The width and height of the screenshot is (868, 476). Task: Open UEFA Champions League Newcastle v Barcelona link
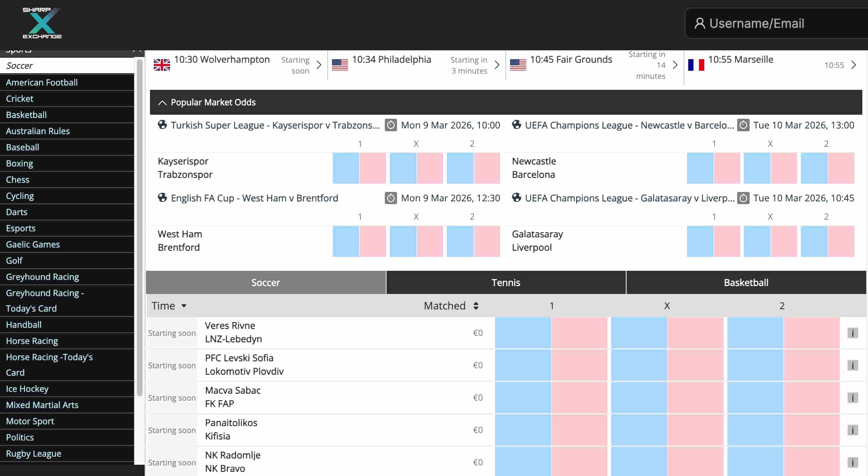tap(629, 125)
